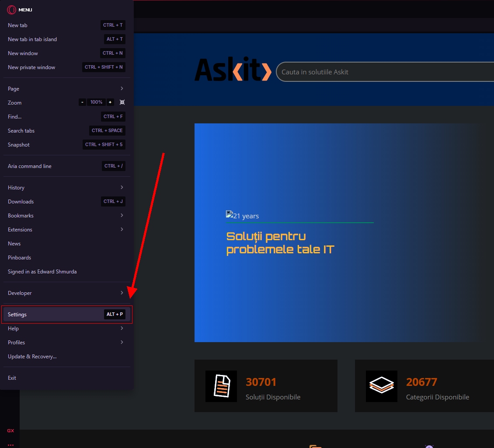494x448 pixels.
Task: Click the Opera logo in menu header
Action: tap(12, 10)
